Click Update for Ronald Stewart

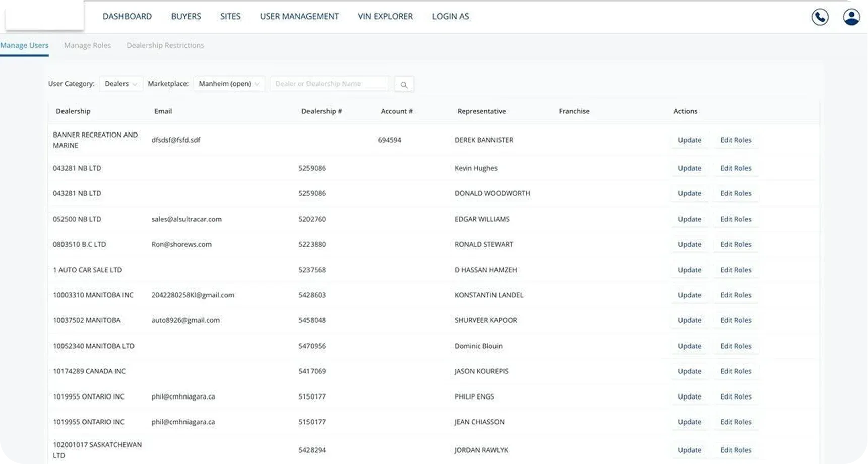(689, 244)
